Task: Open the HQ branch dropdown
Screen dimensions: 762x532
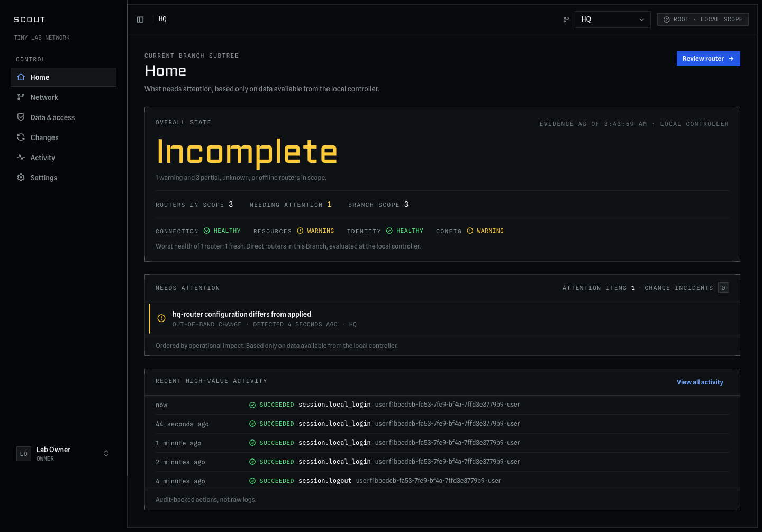Action: [x=612, y=20]
